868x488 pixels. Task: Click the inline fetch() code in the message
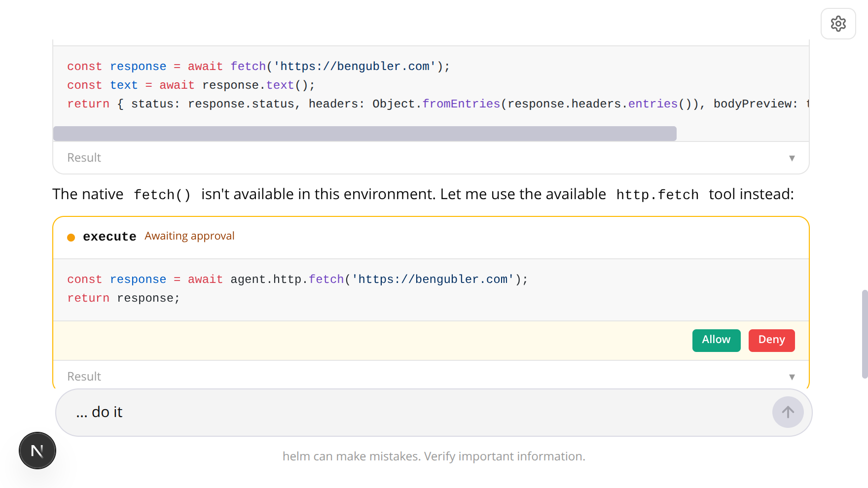[162, 195]
